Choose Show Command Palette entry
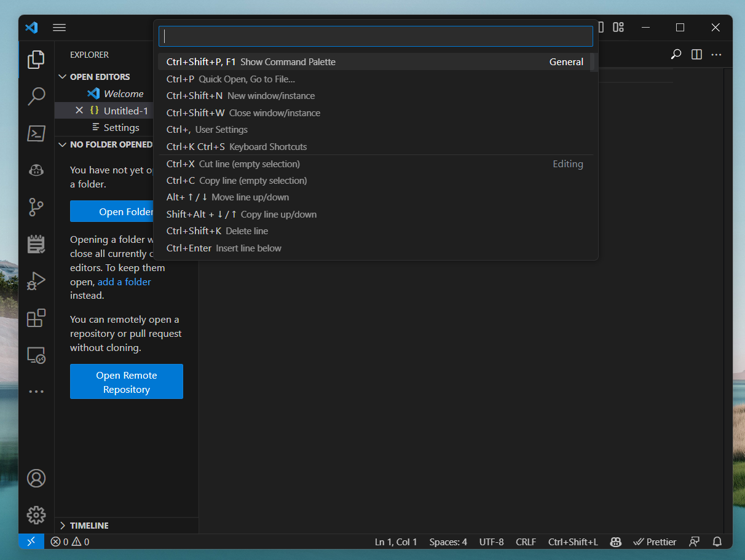The image size is (745, 560). (x=374, y=61)
